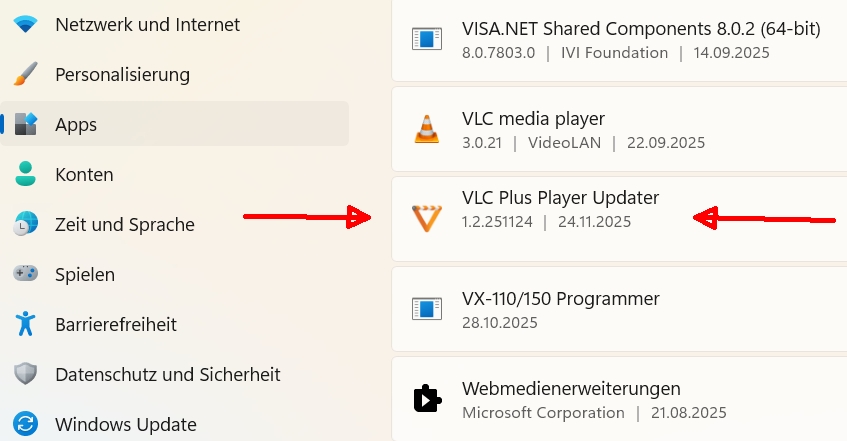The image size is (847, 441).
Task: Click the Zeit und Sprache globe icon
Action: tap(26, 224)
